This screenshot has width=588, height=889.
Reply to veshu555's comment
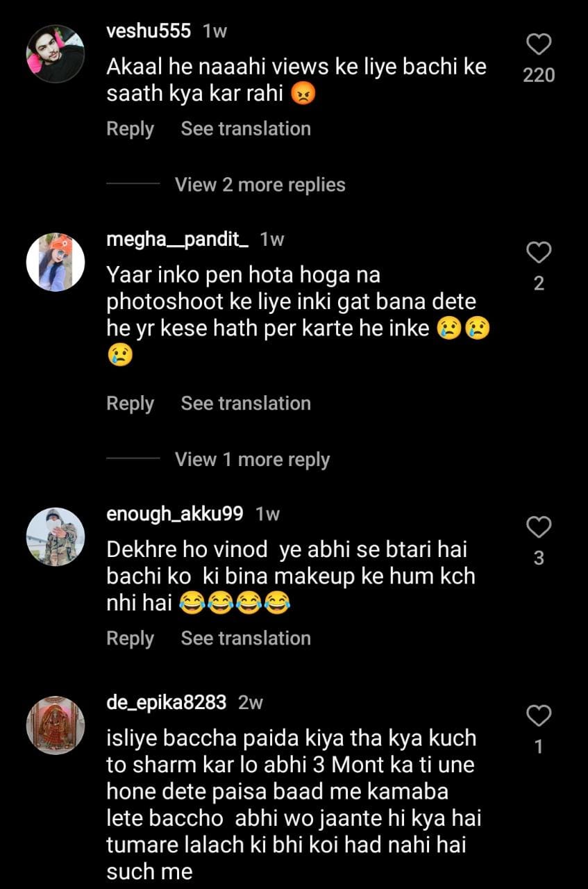tap(130, 129)
